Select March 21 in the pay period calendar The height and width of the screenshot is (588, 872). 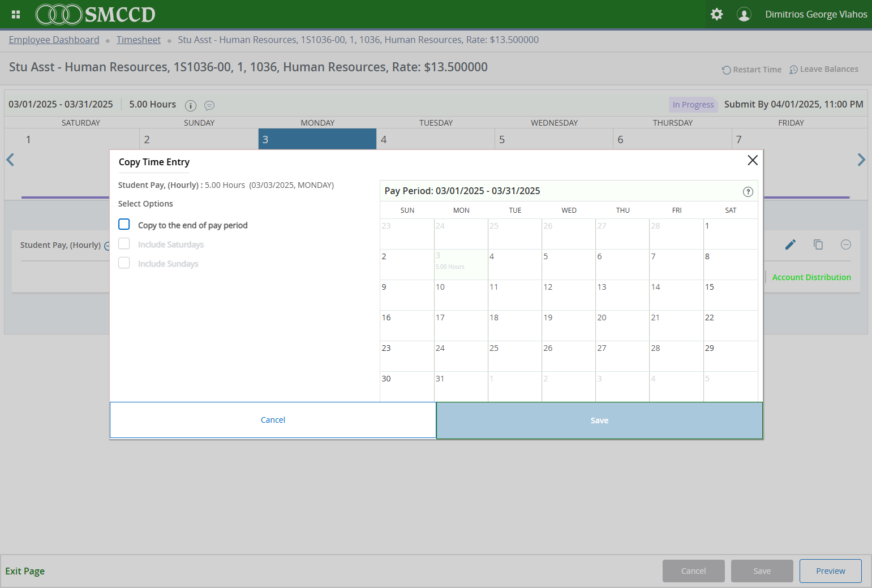pos(676,325)
